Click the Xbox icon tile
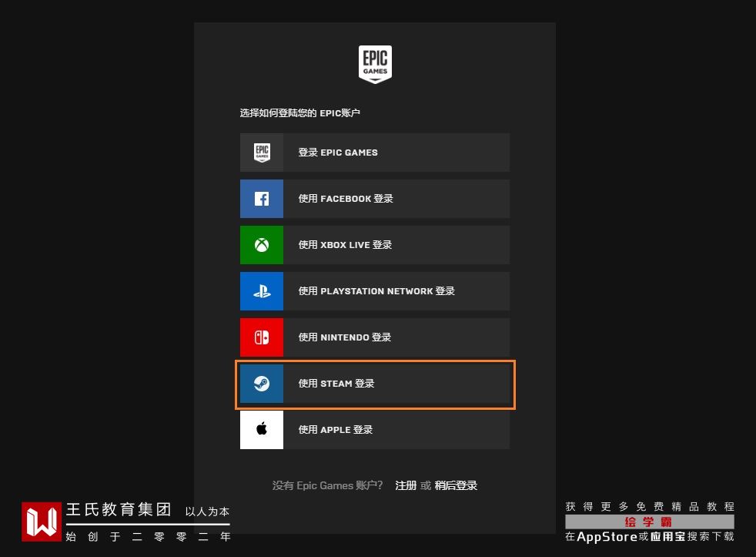Screen dimensions: 756x557 pyautogui.click(x=262, y=245)
